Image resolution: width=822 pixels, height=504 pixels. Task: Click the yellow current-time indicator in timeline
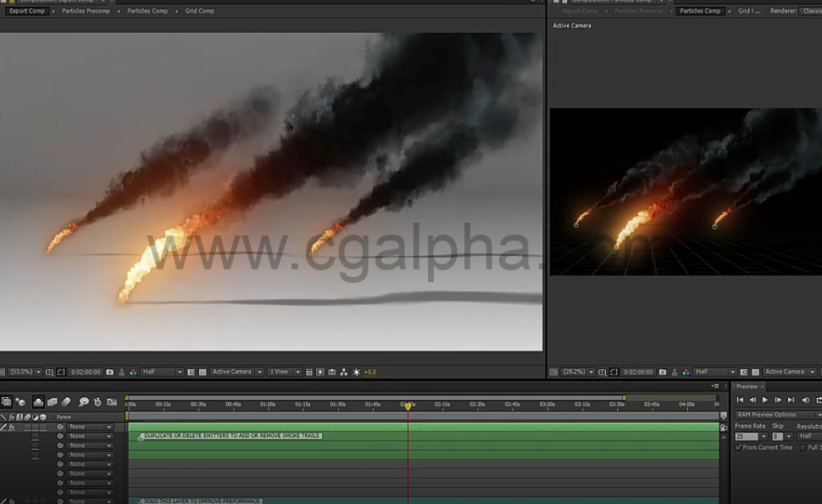408,407
